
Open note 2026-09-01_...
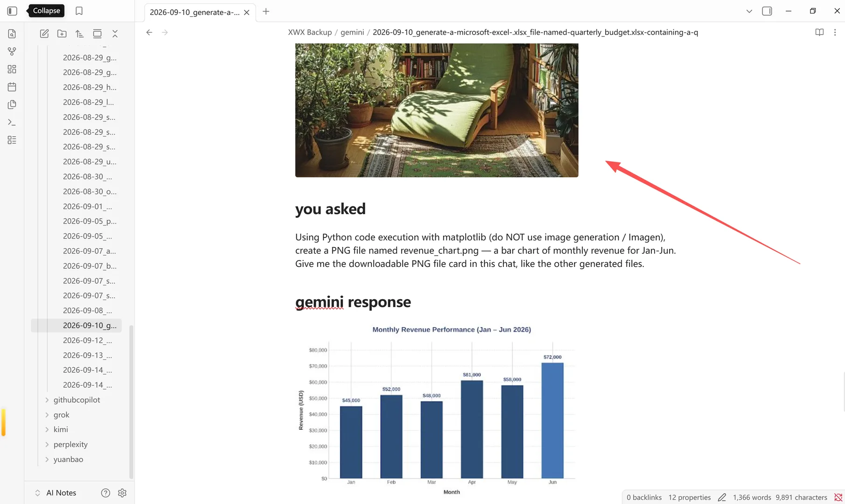(x=87, y=206)
